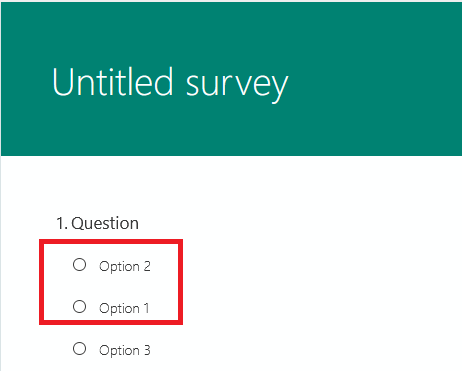The image size is (462, 371).
Task: Select the Option 3 radio button
Action: click(x=79, y=349)
